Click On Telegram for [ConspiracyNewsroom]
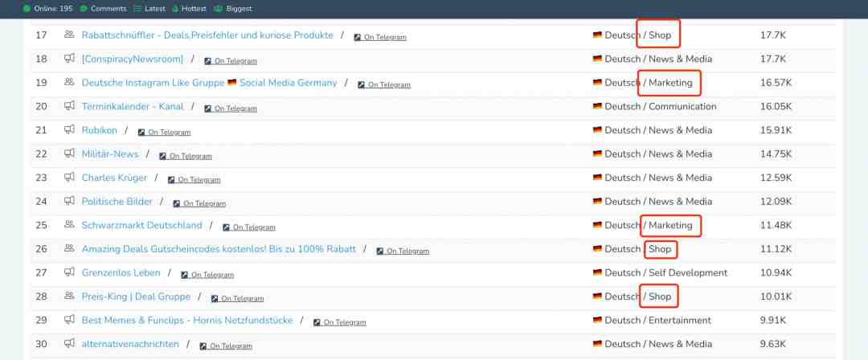The height and width of the screenshot is (360, 868). point(231,61)
